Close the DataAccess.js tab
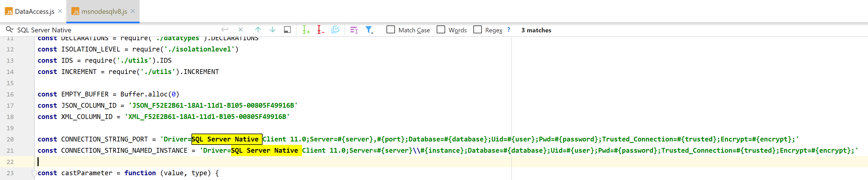868x180 pixels. pos(60,11)
